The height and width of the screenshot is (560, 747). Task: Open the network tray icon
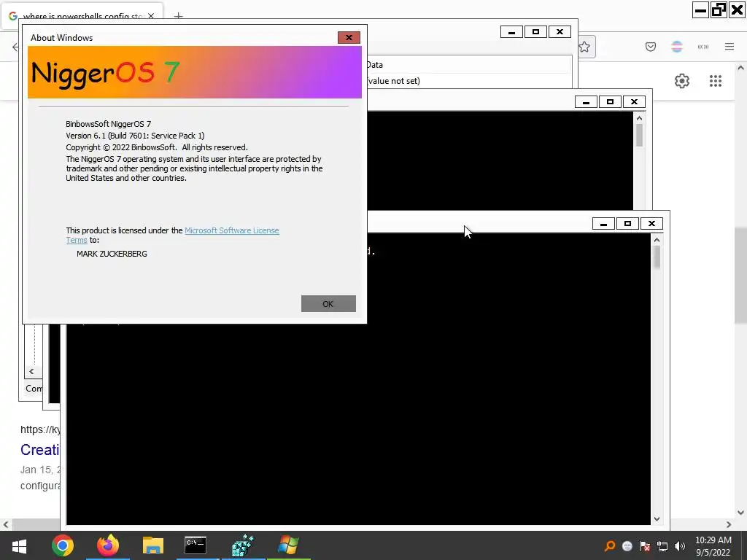point(662,546)
